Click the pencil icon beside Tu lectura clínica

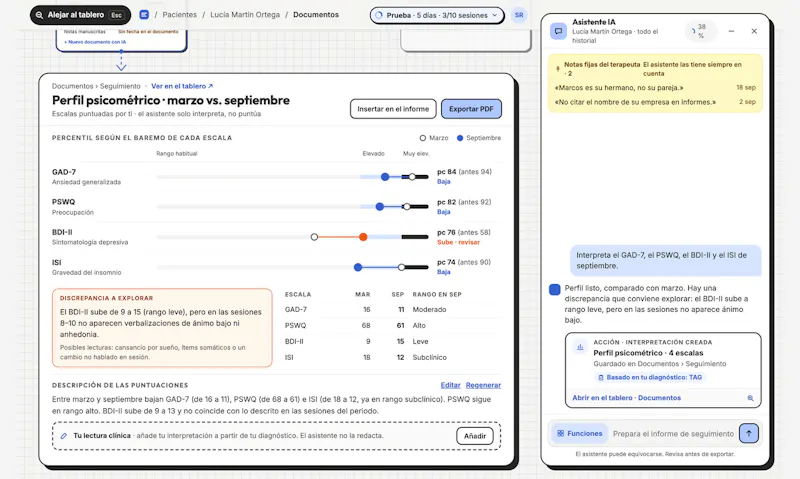click(64, 436)
